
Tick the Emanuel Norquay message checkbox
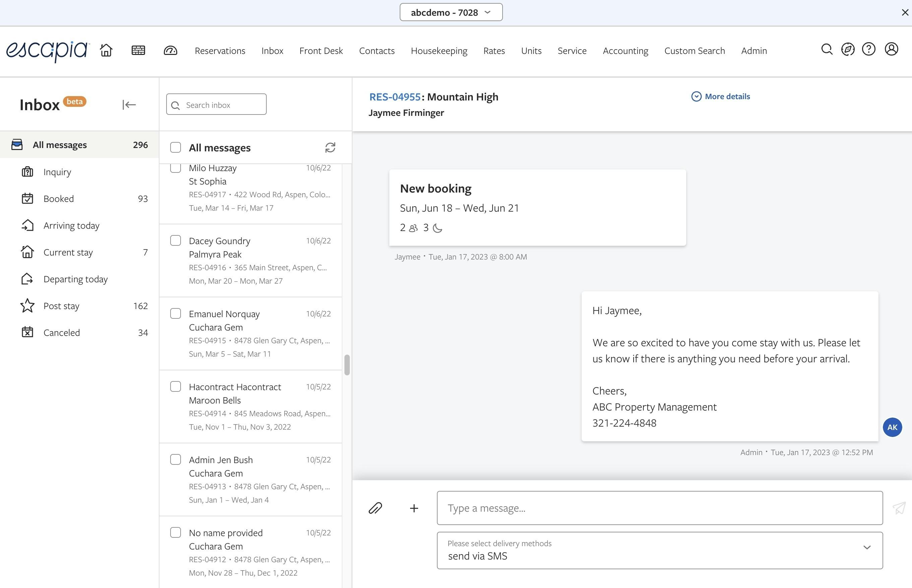[175, 313]
